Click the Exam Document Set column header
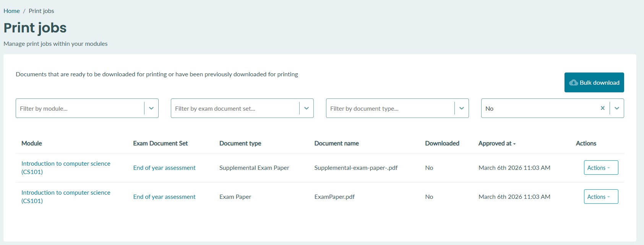The image size is (644, 245). coord(161,143)
